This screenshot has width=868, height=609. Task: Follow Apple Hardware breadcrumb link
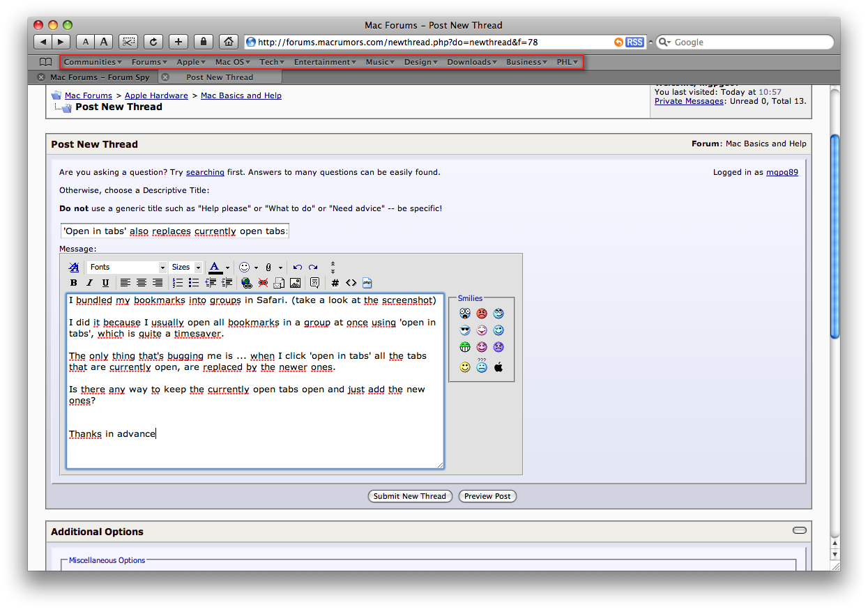[x=156, y=95]
